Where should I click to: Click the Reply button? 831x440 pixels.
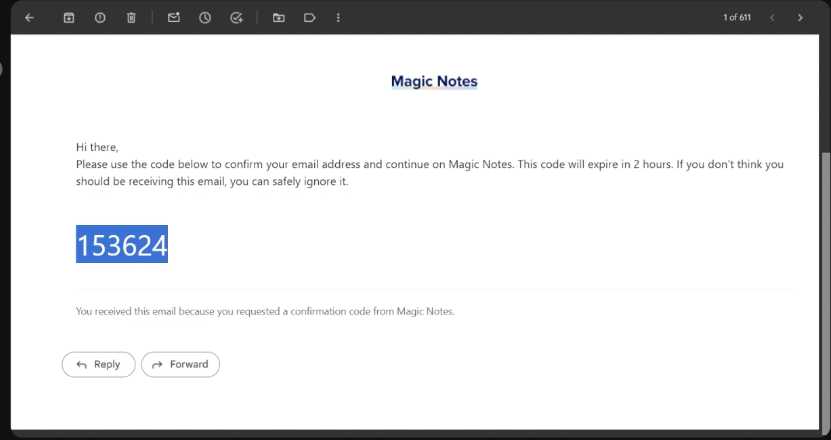[98, 365]
